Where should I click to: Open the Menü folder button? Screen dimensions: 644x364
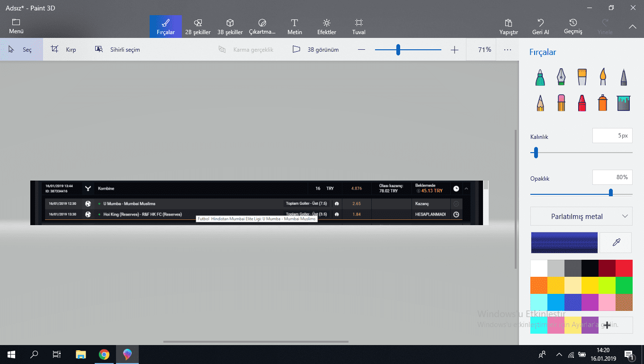[x=16, y=27]
